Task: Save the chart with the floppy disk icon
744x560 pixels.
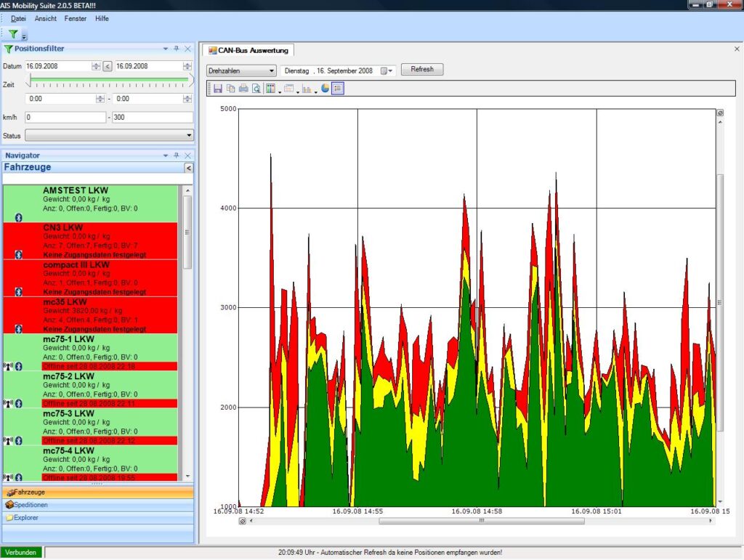Action: point(218,89)
